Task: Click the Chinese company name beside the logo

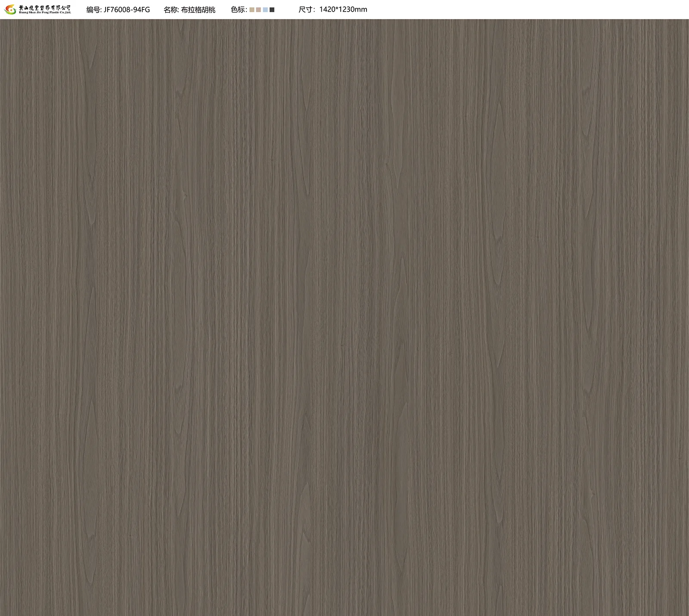Action: tap(44, 8)
